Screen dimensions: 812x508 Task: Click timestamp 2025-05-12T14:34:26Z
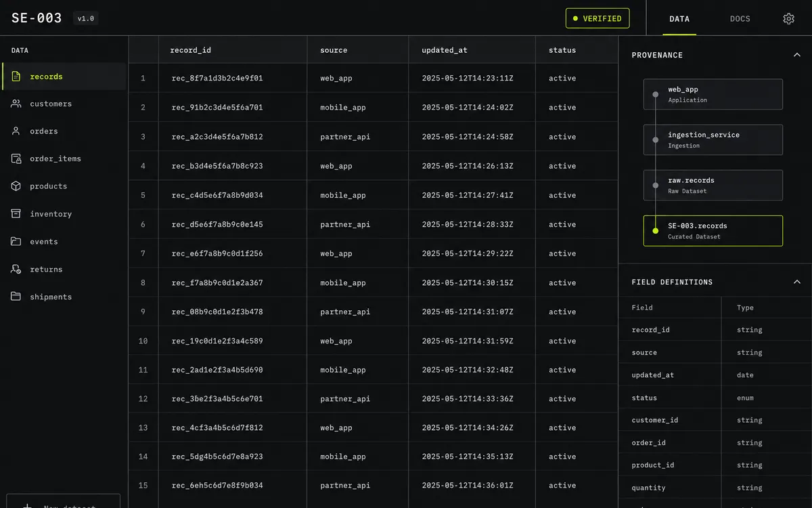click(x=468, y=428)
